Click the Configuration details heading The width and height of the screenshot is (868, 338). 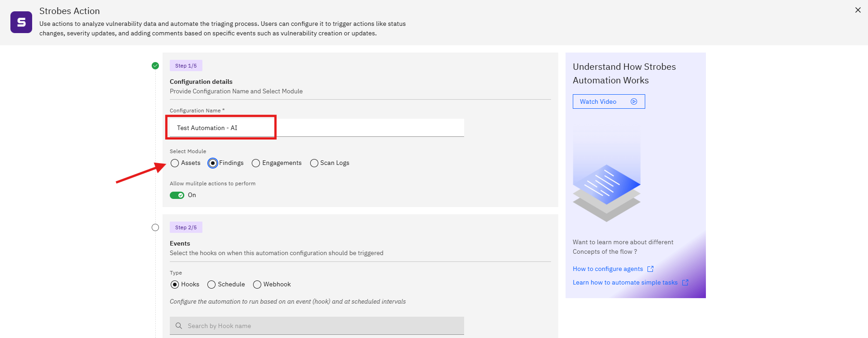[x=201, y=82]
